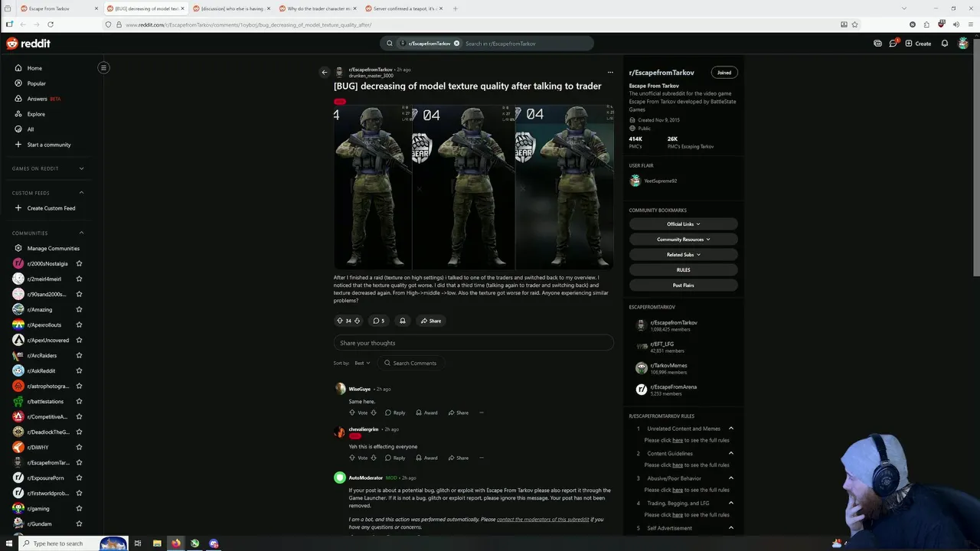
Task: Open the Reddit home logo
Action: click(28, 44)
